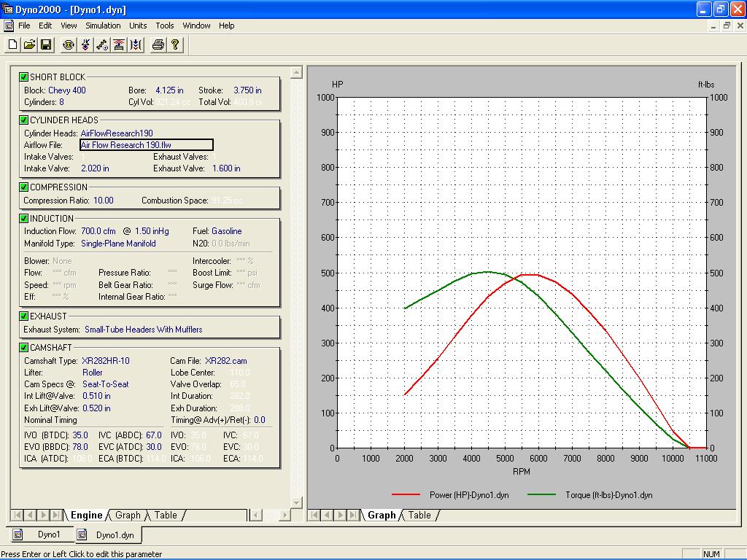
Task: Click the piston with red waves icon
Action: 119,45
